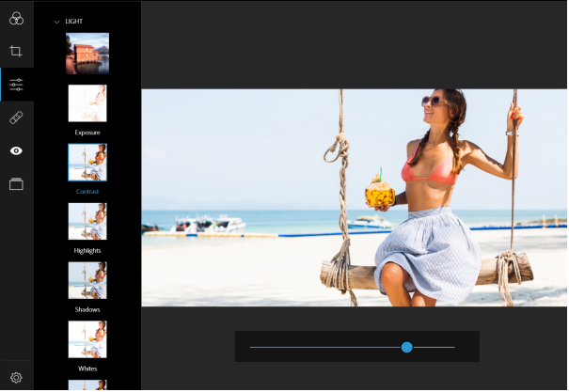Open the frames icon below the eye
Viewport: 569px width, 392px height.
tap(16, 184)
